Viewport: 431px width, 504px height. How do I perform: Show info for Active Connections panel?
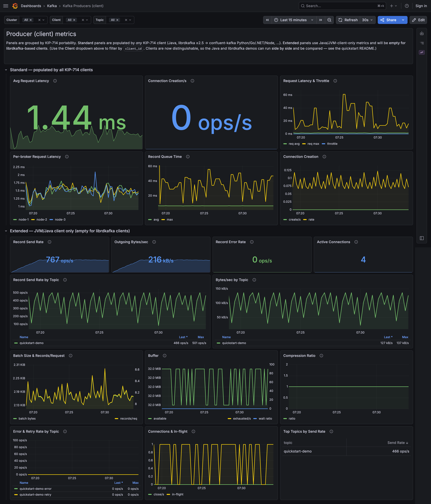(x=356, y=242)
